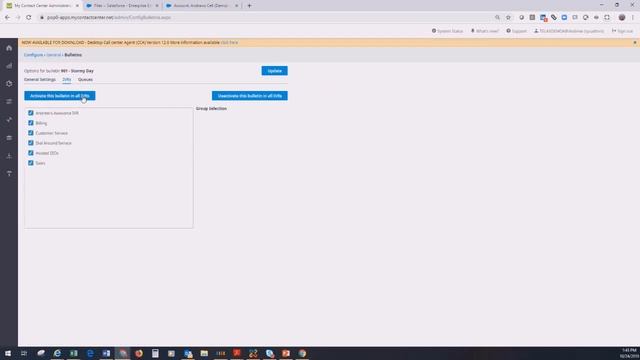Image resolution: width=640 pixels, height=360 pixels.
Task: Open the Edge browser taskbar icon
Action: pyautogui.click(x=90, y=353)
